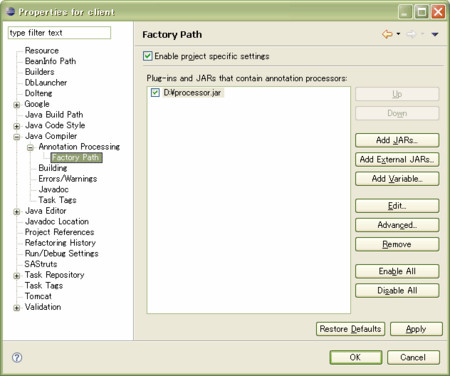Select Builders tree item
Image resolution: width=450 pixels, height=376 pixels.
coord(39,72)
